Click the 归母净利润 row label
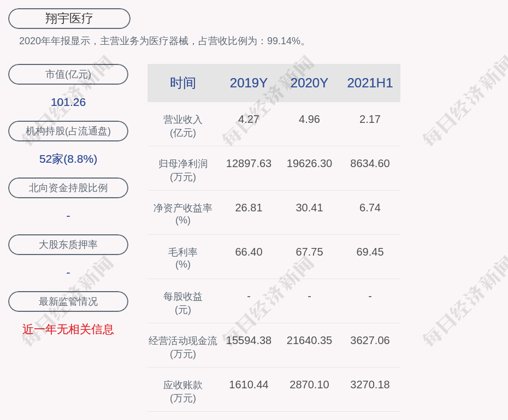 pyautogui.click(x=182, y=170)
